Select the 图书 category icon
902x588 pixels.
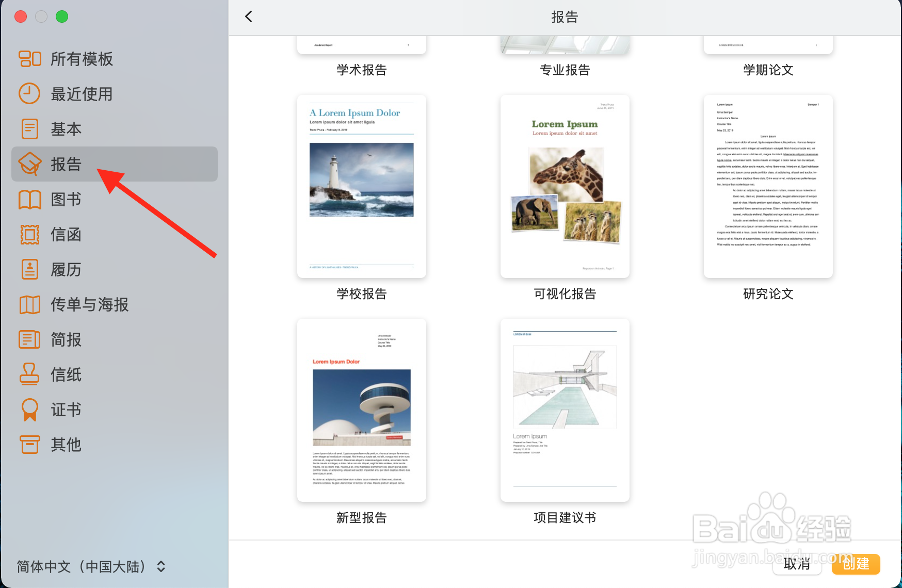point(29,199)
